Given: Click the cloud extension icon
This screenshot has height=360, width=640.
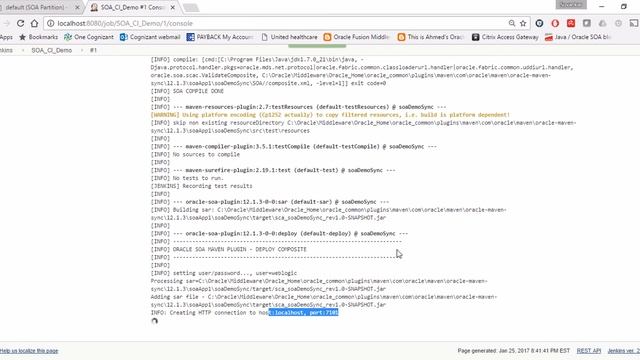Looking at the screenshot, I should point(602,23).
